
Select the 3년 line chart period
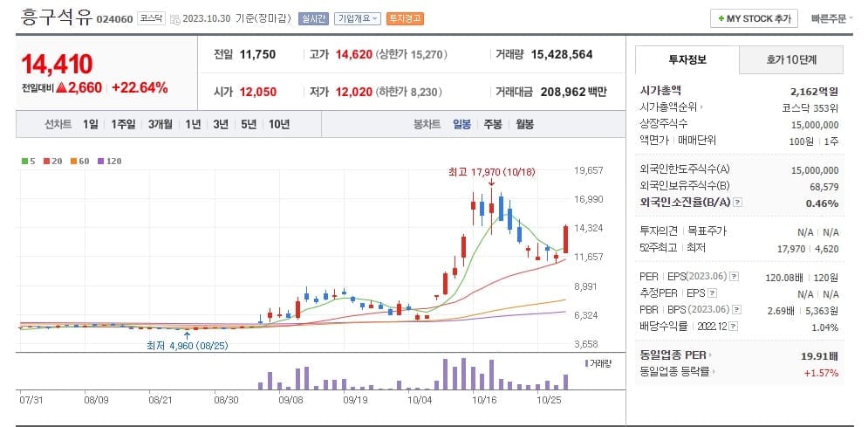(221, 124)
